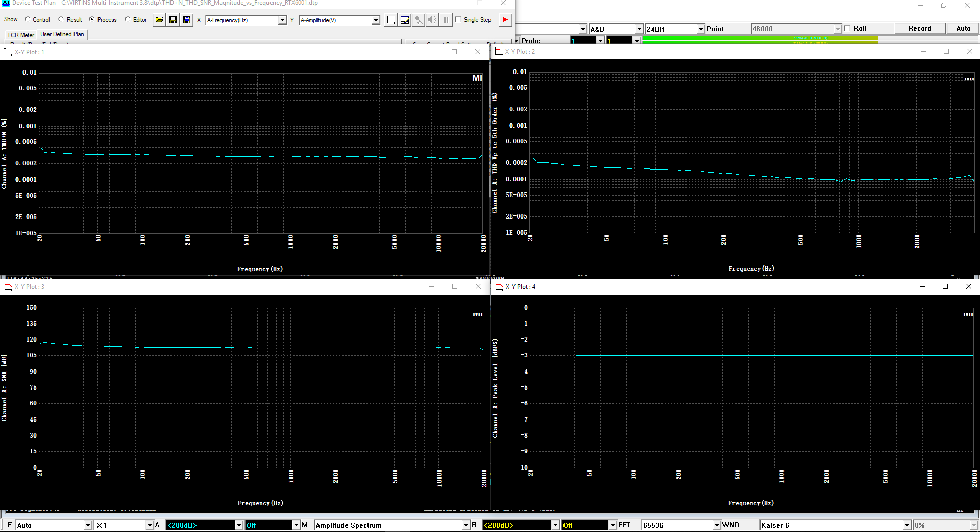This screenshot has height=532, width=980.
Task: Open the X-Y plot icon in toolbar
Action: 391,20
